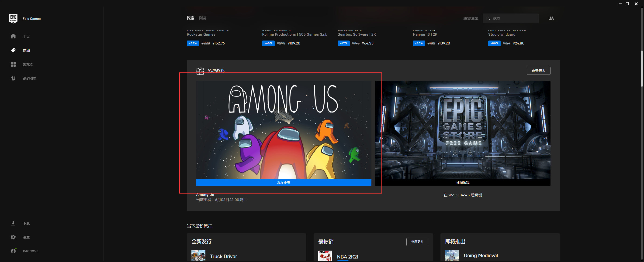Open the 游戏库 library grid icon
The image size is (644, 262).
13,64
